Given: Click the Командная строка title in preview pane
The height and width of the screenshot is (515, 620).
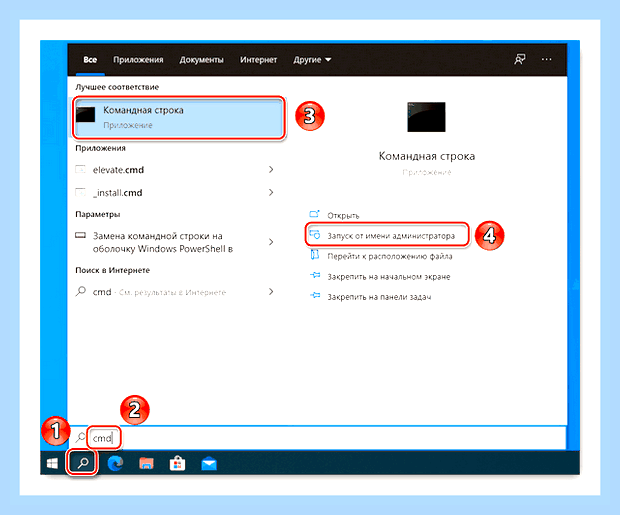Looking at the screenshot, I should point(427,156).
